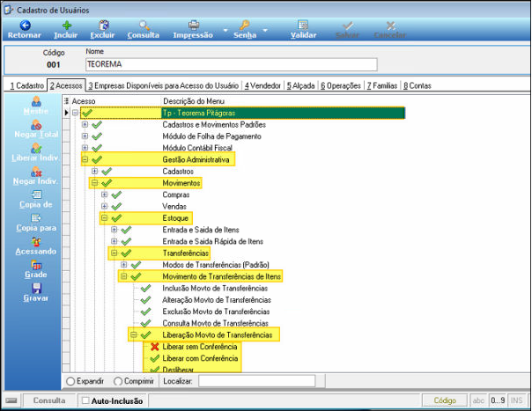The image size is (532, 411).
Task: Click the Retornar back arrow icon
Action: click(25, 26)
